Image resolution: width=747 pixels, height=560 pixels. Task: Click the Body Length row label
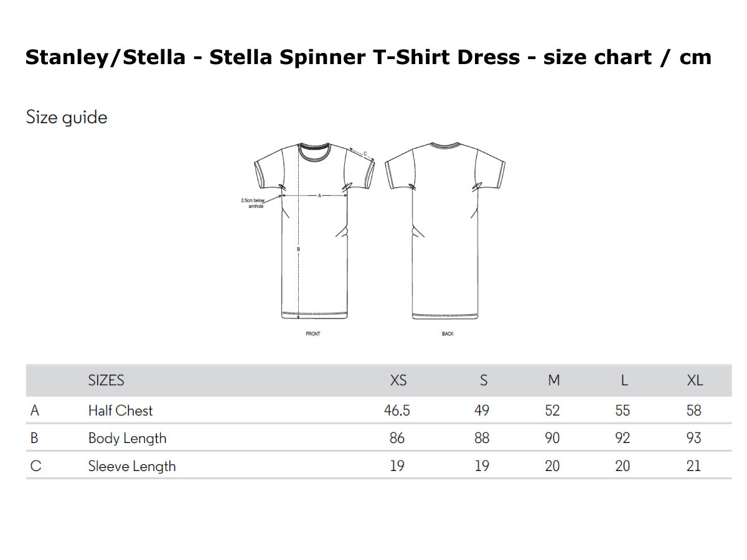[x=128, y=438]
